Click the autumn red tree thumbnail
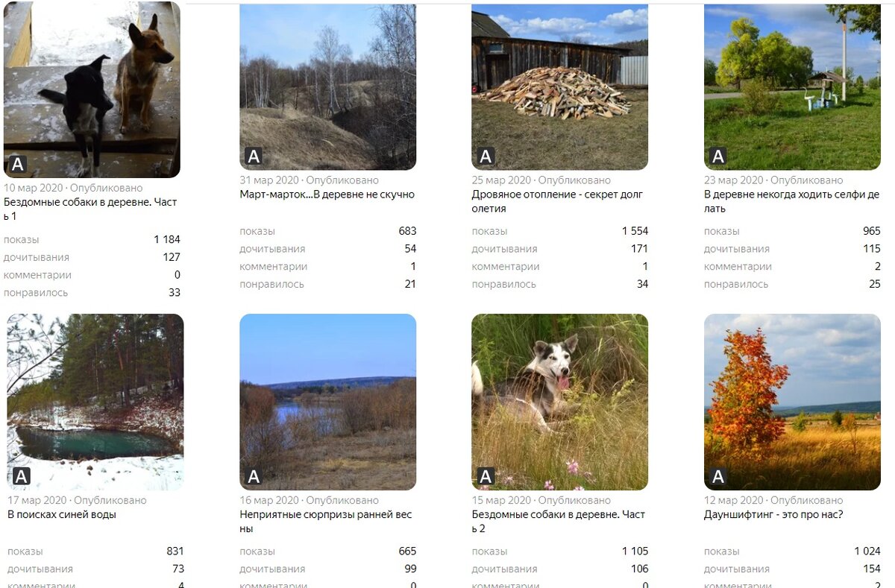 (792, 402)
